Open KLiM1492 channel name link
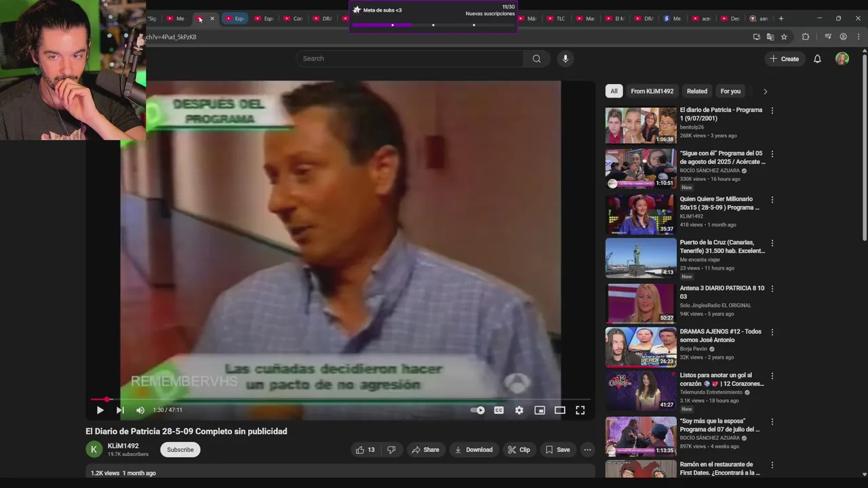The height and width of the screenshot is (488, 868). [x=123, y=446]
